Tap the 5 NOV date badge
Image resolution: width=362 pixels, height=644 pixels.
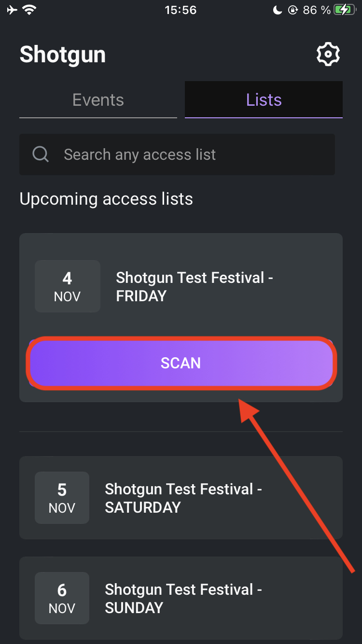[x=62, y=498]
